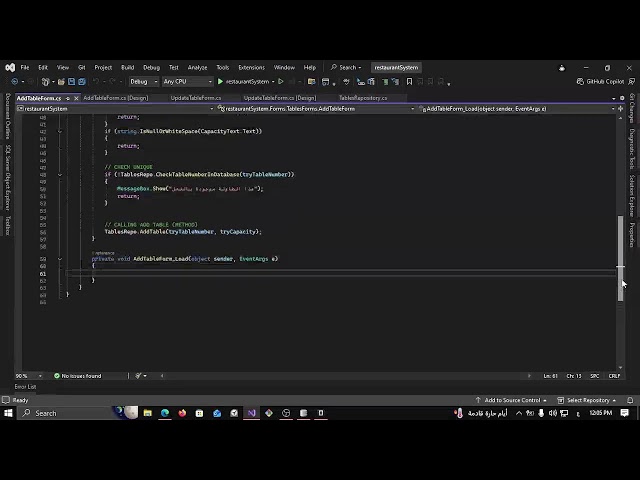The image size is (640, 480).
Task: Open File Explorer from the taskbar
Action: tap(148, 413)
